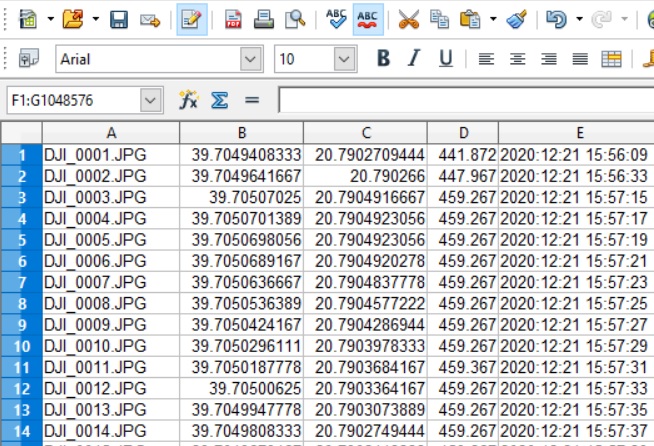
Task: Toggle Italic formatting
Action: [414, 58]
